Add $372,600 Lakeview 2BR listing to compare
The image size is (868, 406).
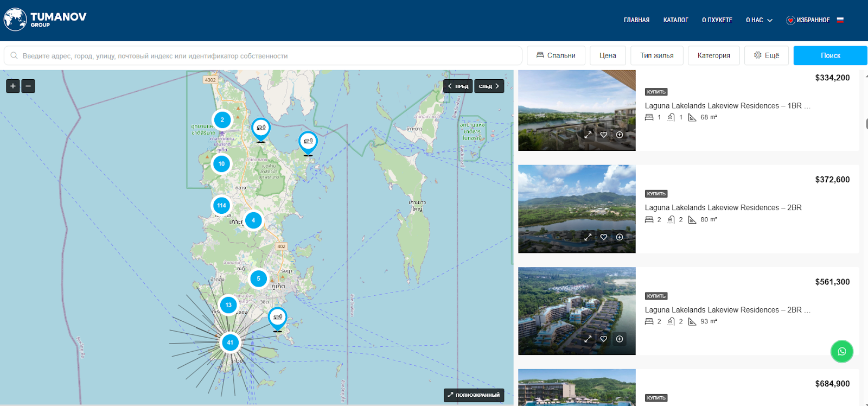point(620,237)
